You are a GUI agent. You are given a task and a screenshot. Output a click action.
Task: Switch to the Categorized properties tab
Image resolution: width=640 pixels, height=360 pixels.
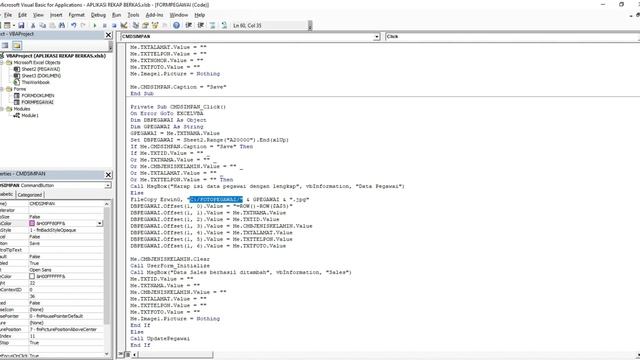click(x=30, y=195)
